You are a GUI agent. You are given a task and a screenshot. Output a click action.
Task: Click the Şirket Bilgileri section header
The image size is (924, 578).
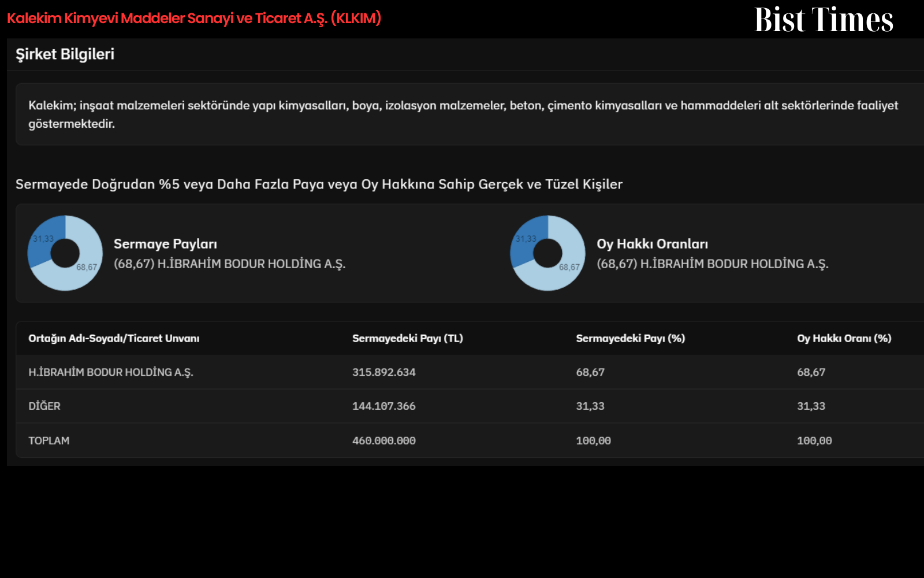pos(65,54)
